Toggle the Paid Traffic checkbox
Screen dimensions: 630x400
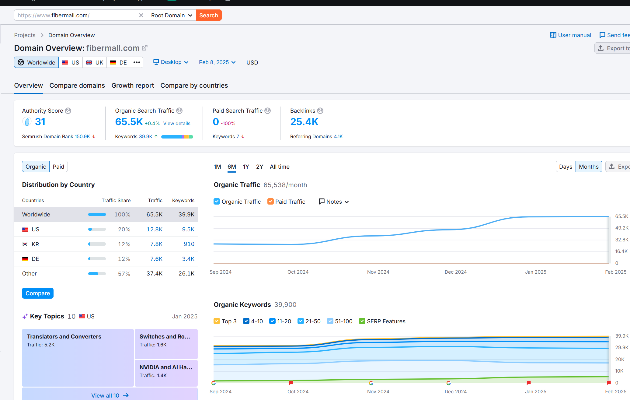(270, 202)
